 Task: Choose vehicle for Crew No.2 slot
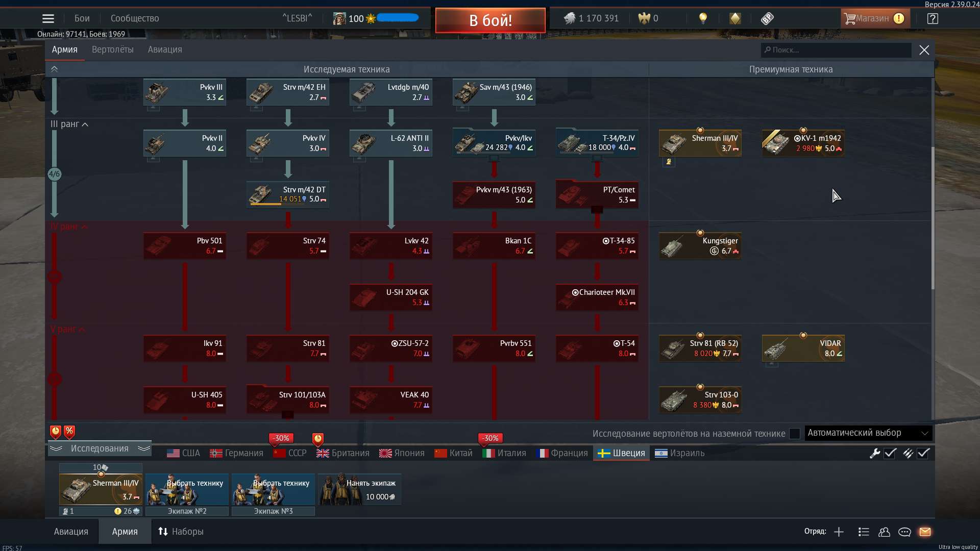point(187,490)
